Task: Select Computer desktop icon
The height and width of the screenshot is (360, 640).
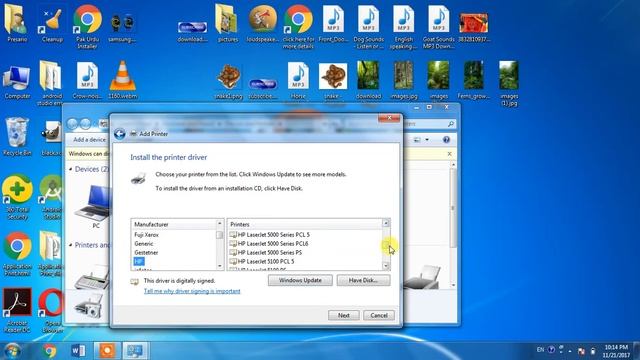Action: point(17,82)
